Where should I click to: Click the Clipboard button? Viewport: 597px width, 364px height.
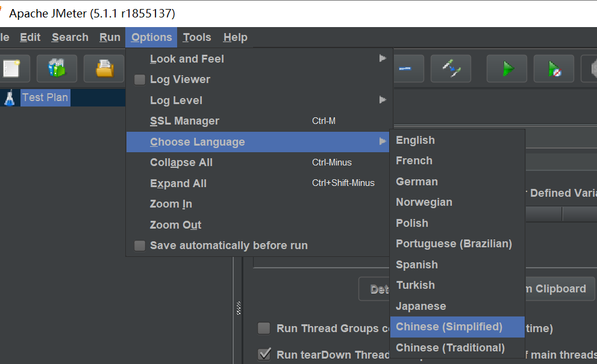pyautogui.click(x=560, y=289)
